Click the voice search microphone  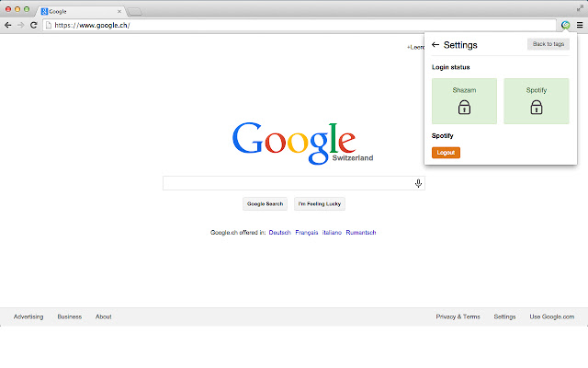pos(418,183)
